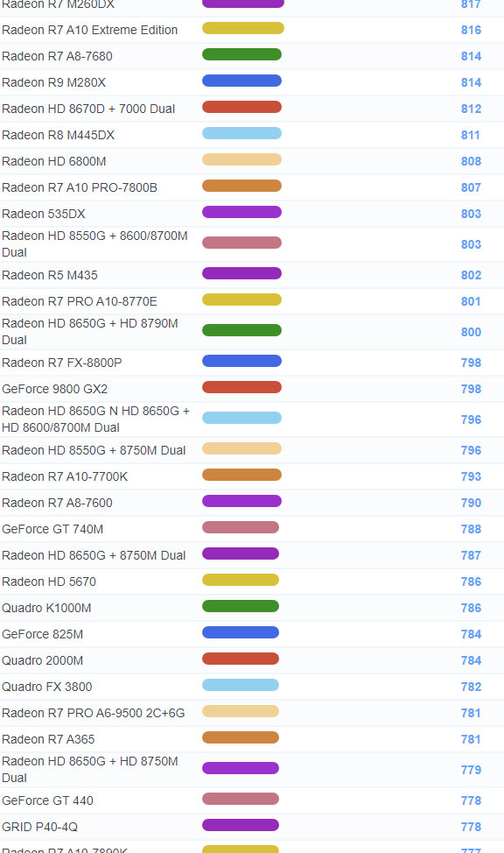Open the Radeon 535DX link
The width and height of the screenshot is (504, 853).
[x=44, y=214]
